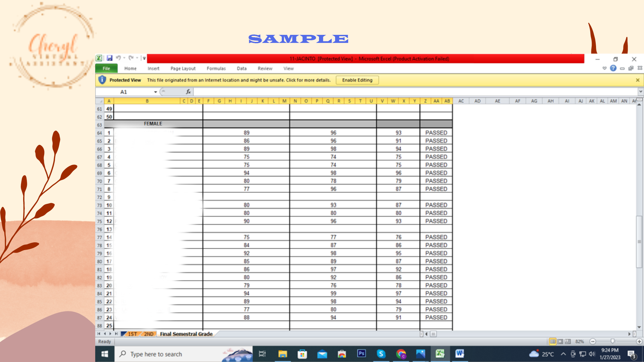Screen dimensions: 644x362
Task: Switch to Page Layout view
Action: click(560, 341)
